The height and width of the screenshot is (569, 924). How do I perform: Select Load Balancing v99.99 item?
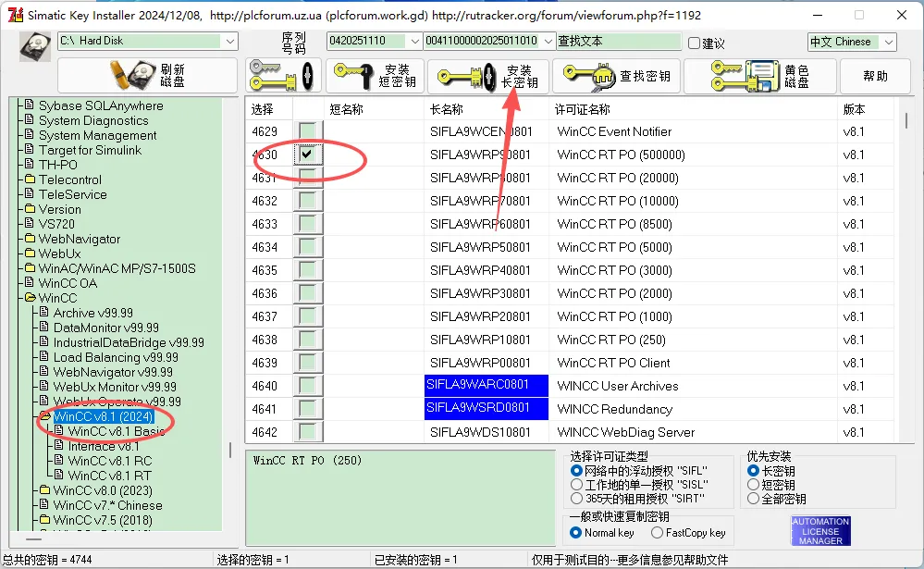coord(116,357)
